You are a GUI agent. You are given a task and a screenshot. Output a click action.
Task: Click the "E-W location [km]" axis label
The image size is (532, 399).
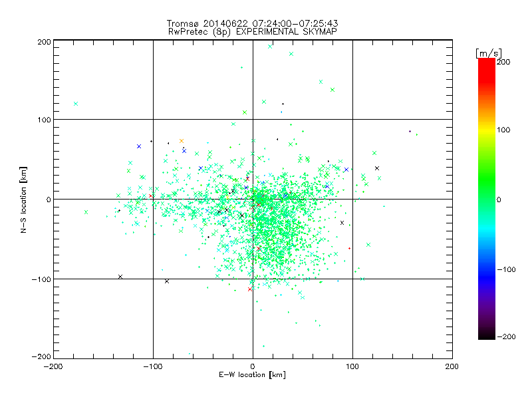click(252, 375)
